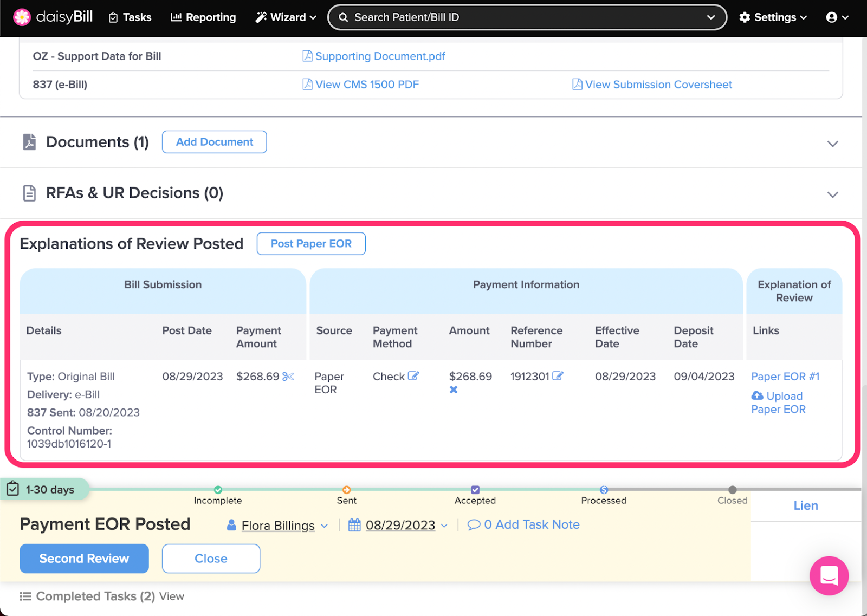Open the Flora Billings assignee dropdown
The height and width of the screenshot is (616, 867).
coord(278,526)
